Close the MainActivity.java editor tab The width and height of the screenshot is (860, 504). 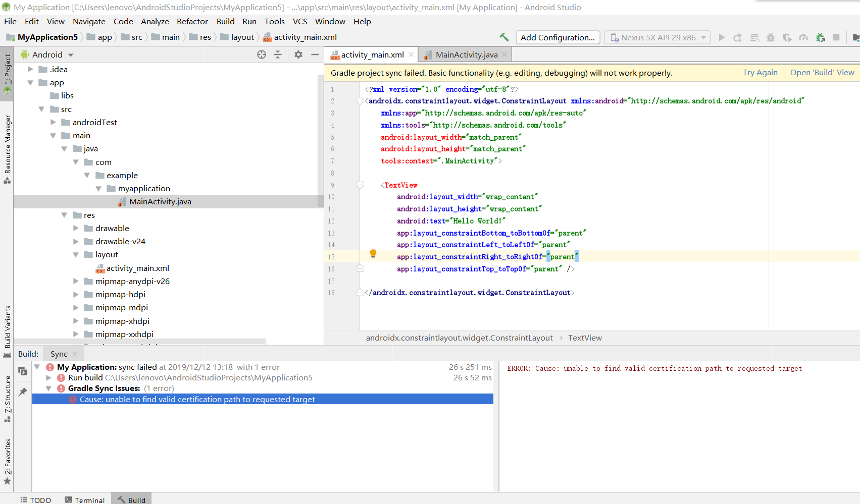504,54
